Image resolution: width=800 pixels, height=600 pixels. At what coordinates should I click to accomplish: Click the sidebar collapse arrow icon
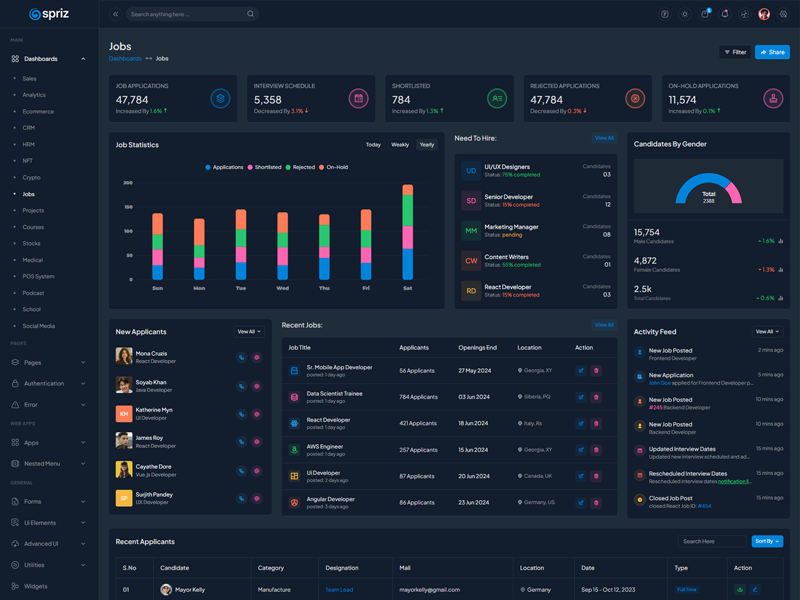tap(116, 14)
